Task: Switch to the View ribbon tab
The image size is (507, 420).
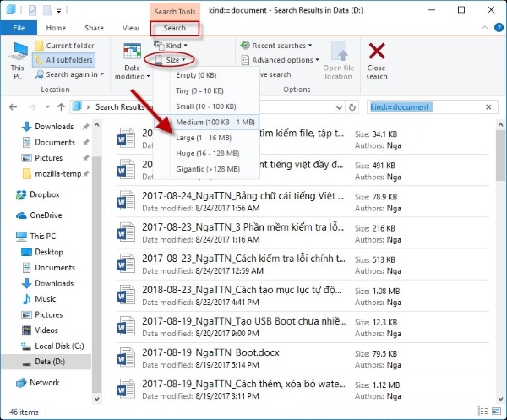Action: pyautogui.click(x=130, y=28)
